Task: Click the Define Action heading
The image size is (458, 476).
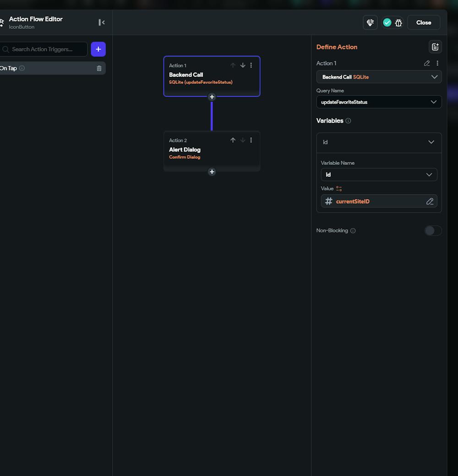Action: [337, 47]
